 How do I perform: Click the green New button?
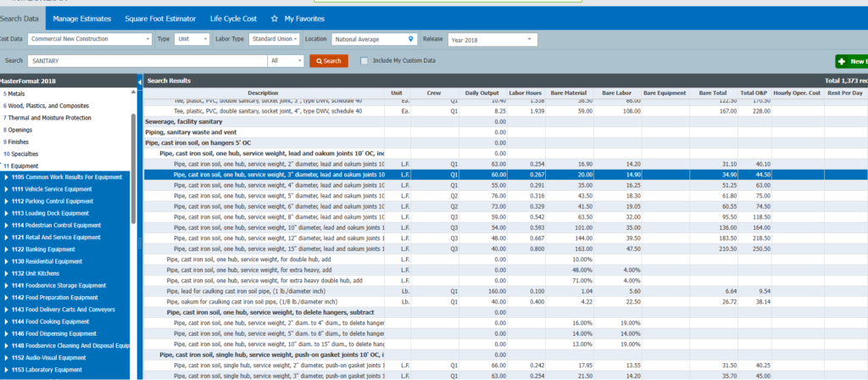pos(851,61)
